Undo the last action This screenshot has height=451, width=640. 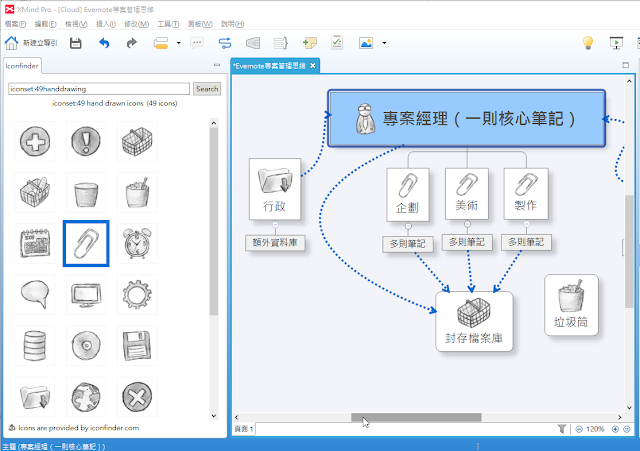click(104, 43)
